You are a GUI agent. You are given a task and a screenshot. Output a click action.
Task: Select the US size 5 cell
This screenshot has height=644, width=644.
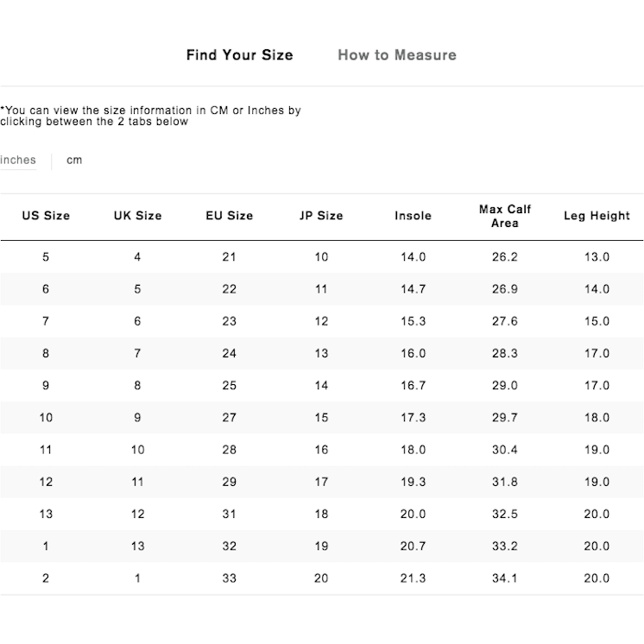46,257
